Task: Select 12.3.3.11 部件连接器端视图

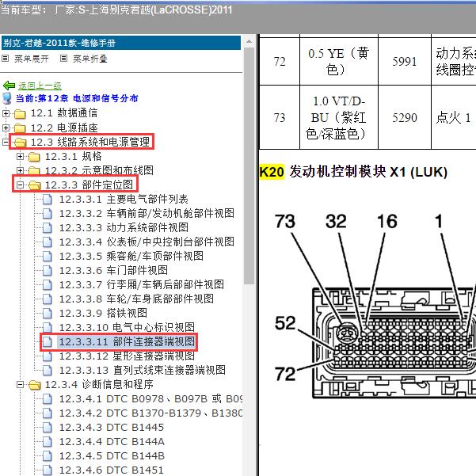Action: click(127, 342)
